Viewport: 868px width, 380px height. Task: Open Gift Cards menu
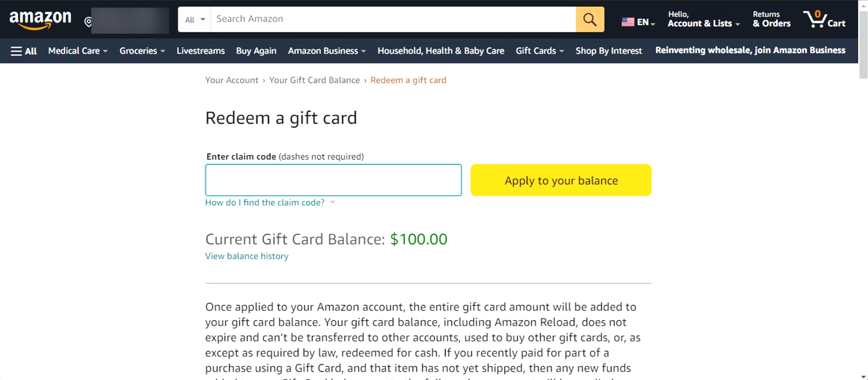click(x=539, y=51)
